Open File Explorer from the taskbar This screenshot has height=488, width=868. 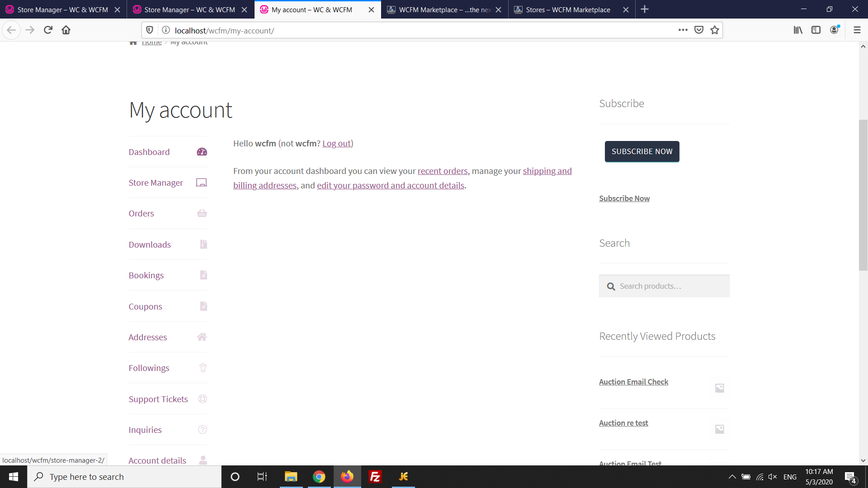point(291,477)
